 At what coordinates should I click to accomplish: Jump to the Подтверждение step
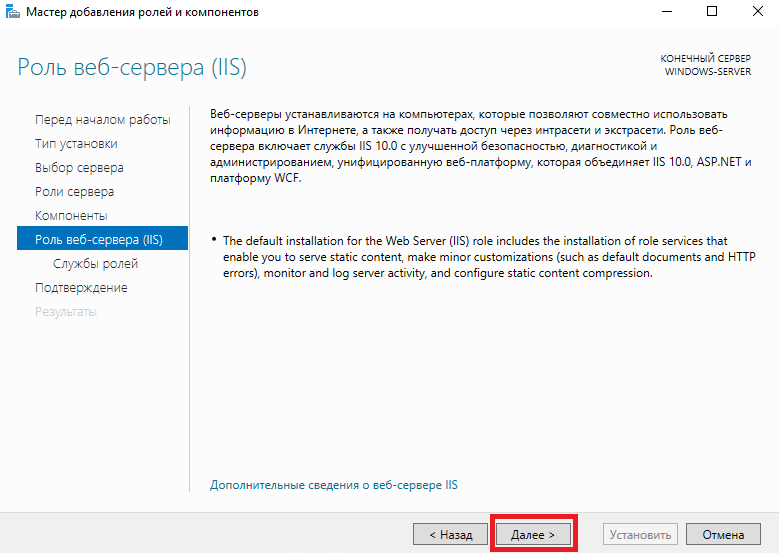coord(81,288)
